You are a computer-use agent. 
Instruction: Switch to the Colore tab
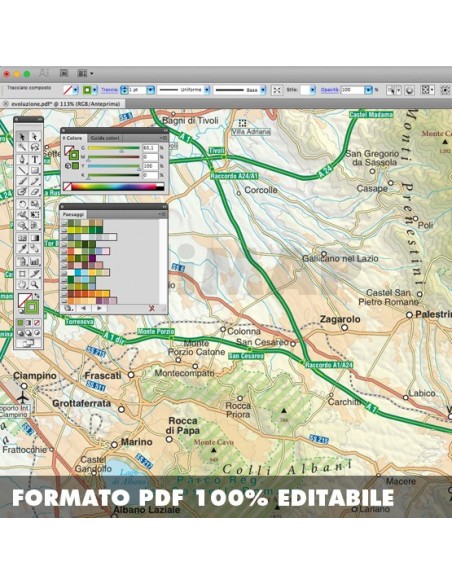pos(73,138)
